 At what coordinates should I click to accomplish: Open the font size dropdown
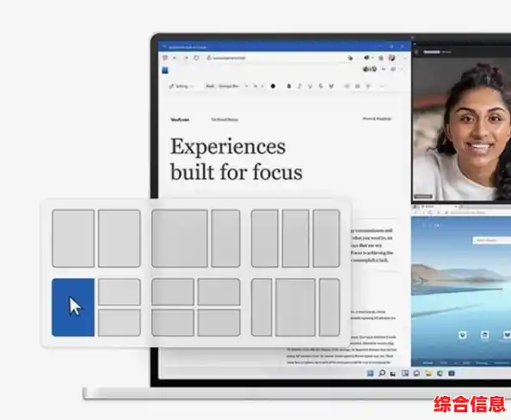[258, 86]
